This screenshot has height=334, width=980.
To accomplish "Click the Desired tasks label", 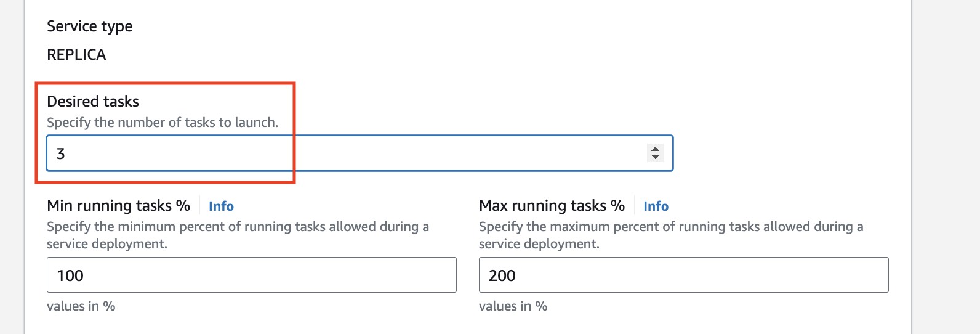I will (93, 102).
